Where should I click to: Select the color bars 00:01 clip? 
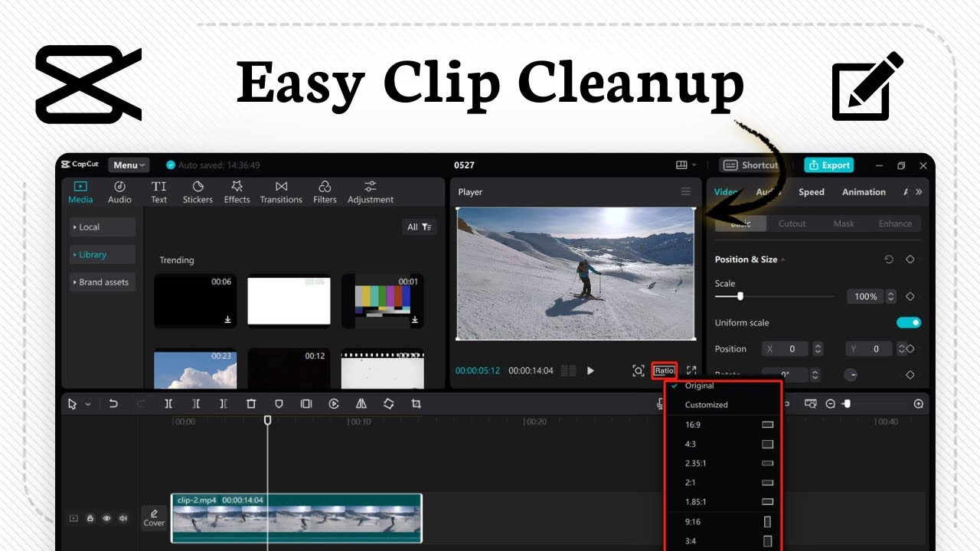pos(382,302)
